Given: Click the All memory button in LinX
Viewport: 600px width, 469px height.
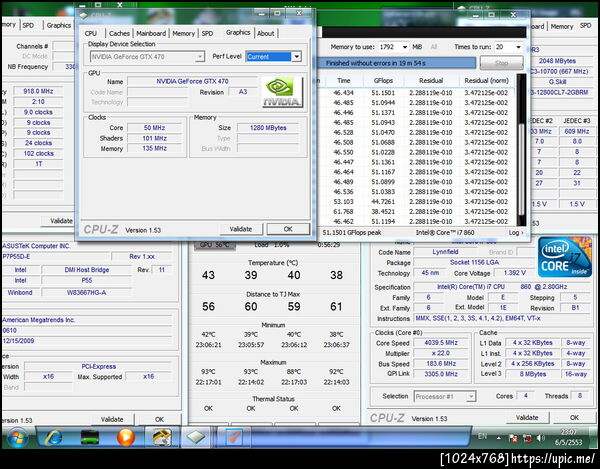Looking at the screenshot, I should (x=434, y=47).
